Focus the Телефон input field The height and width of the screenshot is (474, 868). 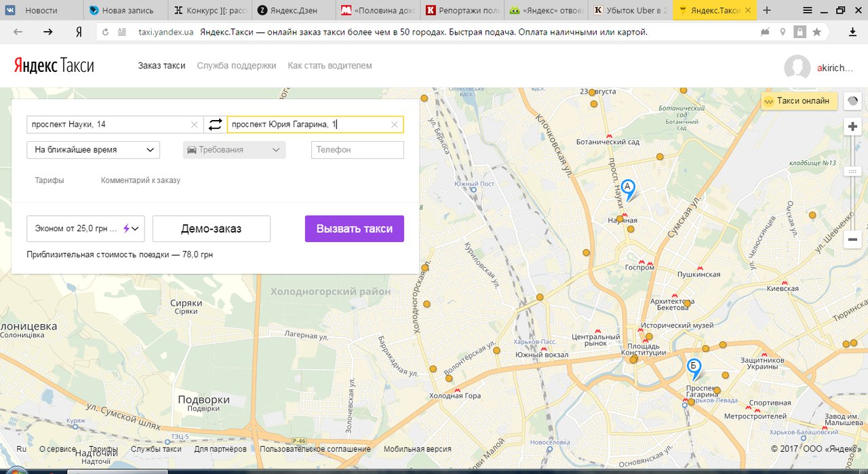357,150
